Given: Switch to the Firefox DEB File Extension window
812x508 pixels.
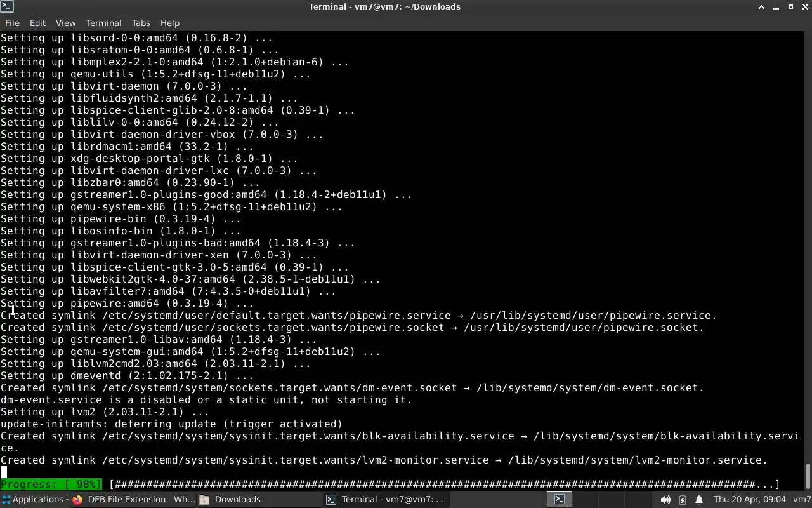Looking at the screenshot, I should (133, 499).
